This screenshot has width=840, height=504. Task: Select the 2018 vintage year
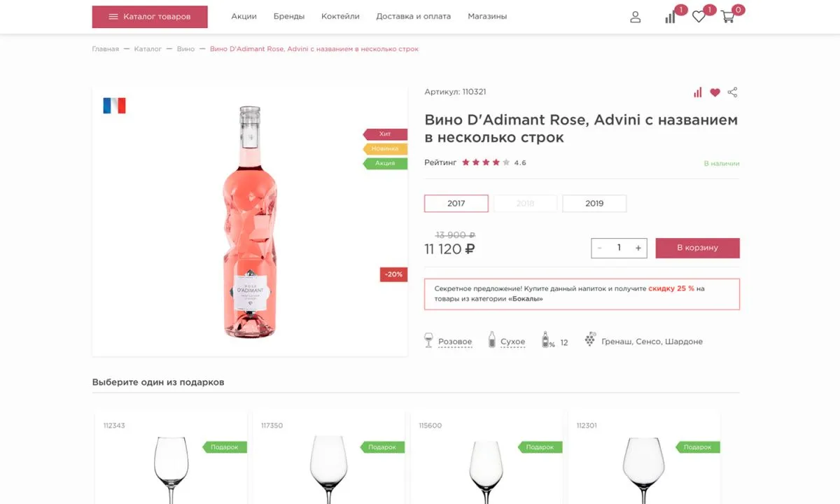(x=525, y=203)
